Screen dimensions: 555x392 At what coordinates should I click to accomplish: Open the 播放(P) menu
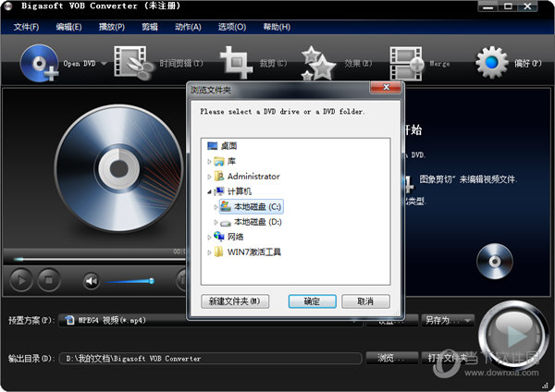coord(112,27)
